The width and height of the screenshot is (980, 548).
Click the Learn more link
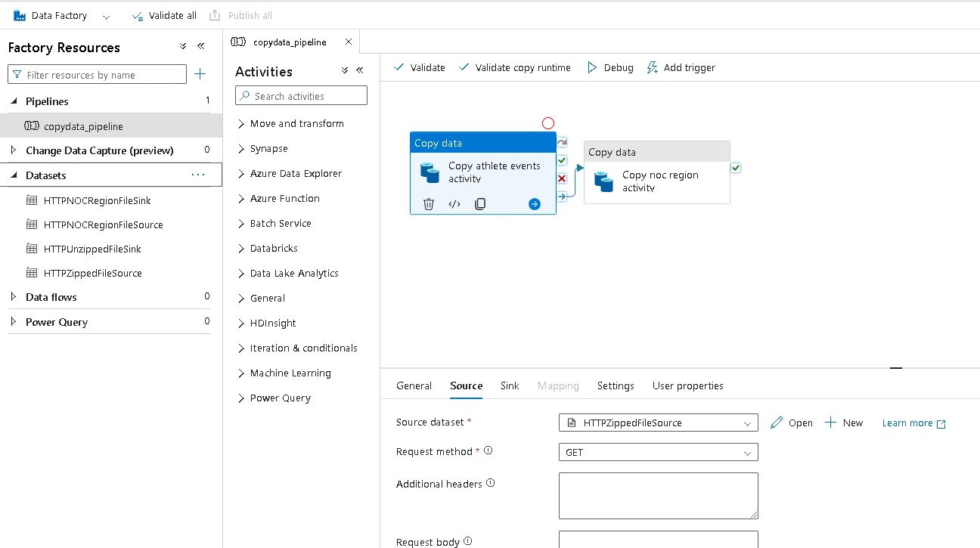908,423
